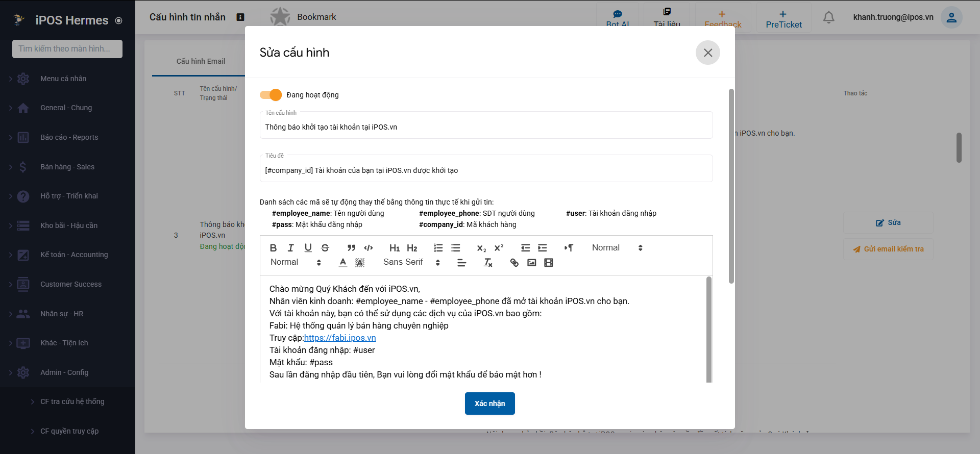This screenshot has height=454, width=980.
Task: Apply Heading 1 style with H1
Action: pyautogui.click(x=395, y=248)
